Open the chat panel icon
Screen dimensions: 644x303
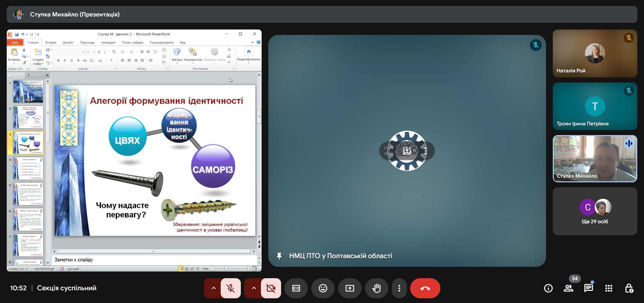588,288
